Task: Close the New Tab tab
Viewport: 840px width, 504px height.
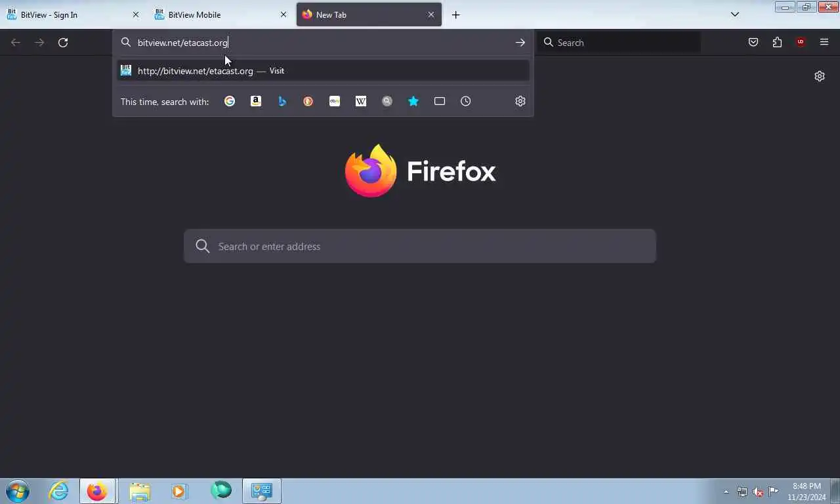Action: tap(431, 14)
